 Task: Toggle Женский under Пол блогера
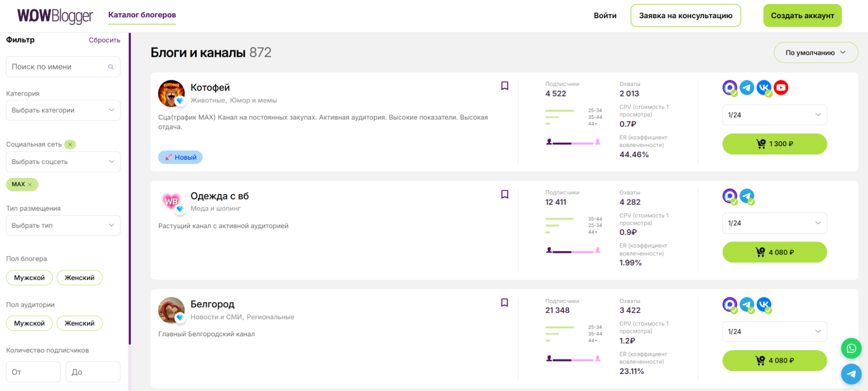79,278
